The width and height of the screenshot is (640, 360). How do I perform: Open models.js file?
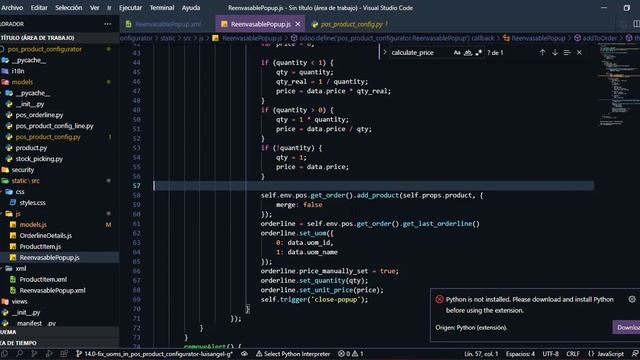(x=33, y=224)
